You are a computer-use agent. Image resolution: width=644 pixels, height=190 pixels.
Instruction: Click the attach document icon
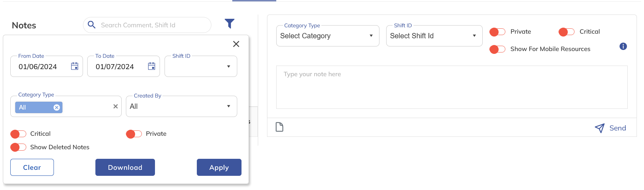(279, 127)
